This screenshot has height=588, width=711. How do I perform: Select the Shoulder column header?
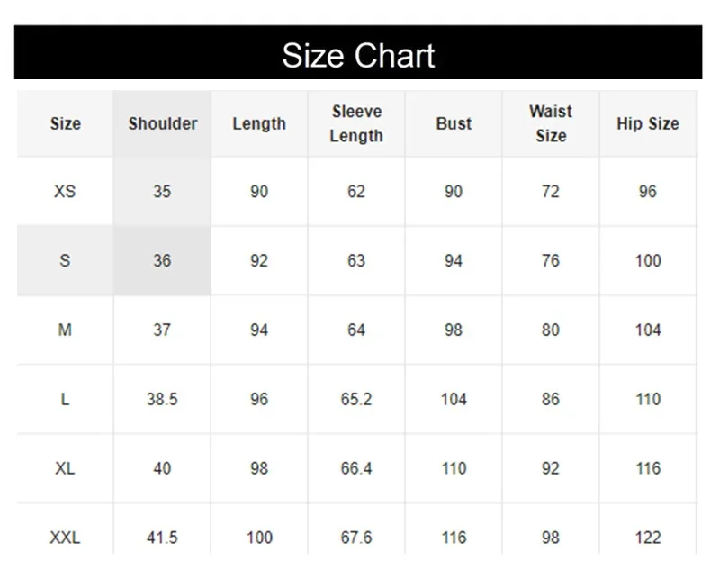[x=162, y=123]
